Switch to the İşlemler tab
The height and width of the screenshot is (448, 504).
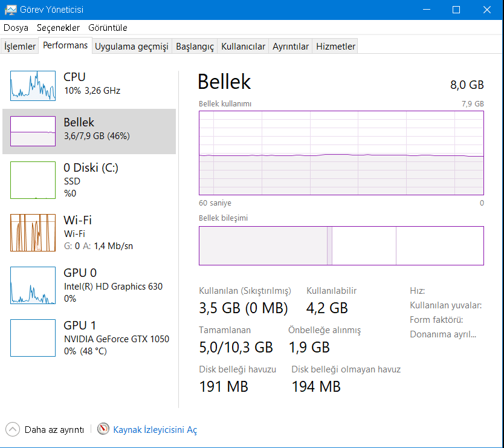pyautogui.click(x=19, y=47)
